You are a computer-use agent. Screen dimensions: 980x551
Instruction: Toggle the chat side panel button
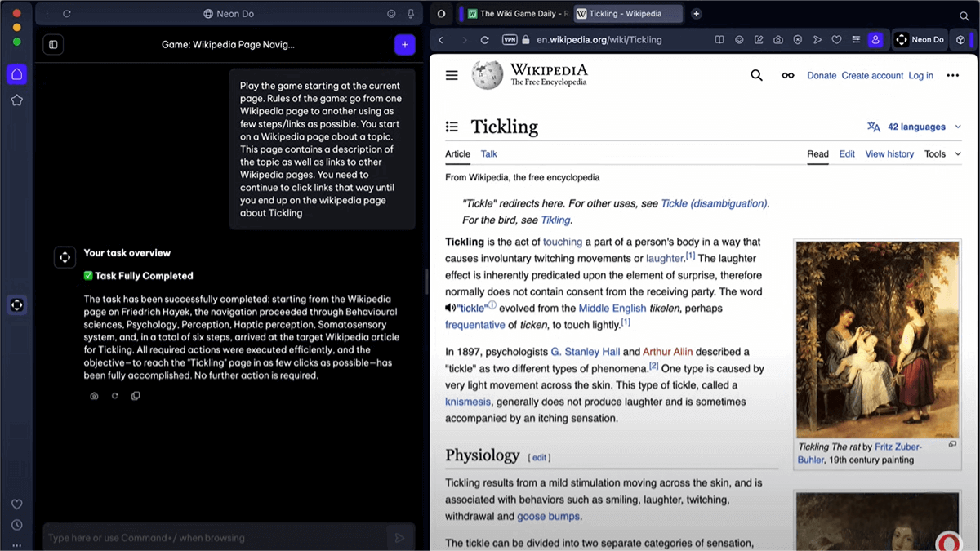[x=53, y=45]
